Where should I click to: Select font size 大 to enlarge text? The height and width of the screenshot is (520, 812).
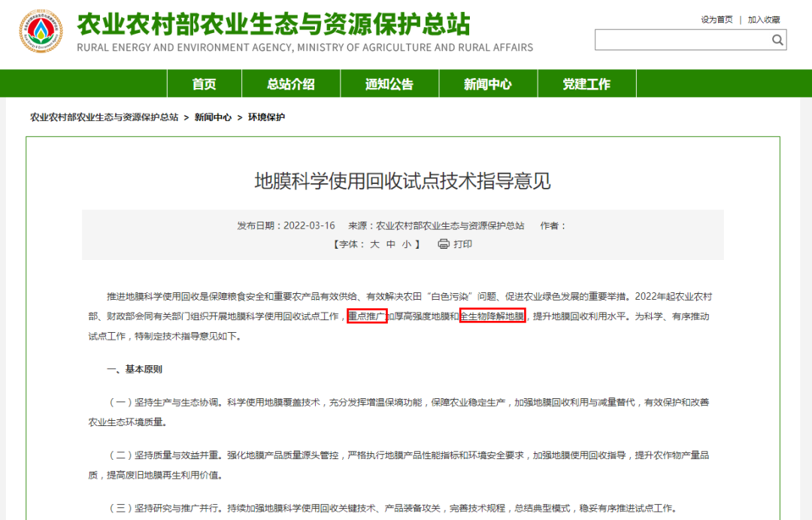click(x=374, y=243)
